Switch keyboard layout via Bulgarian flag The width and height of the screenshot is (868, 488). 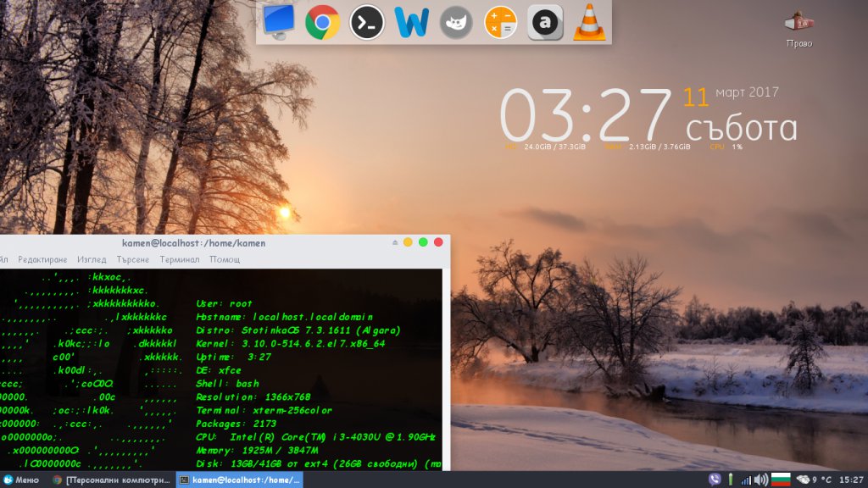(x=780, y=480)
